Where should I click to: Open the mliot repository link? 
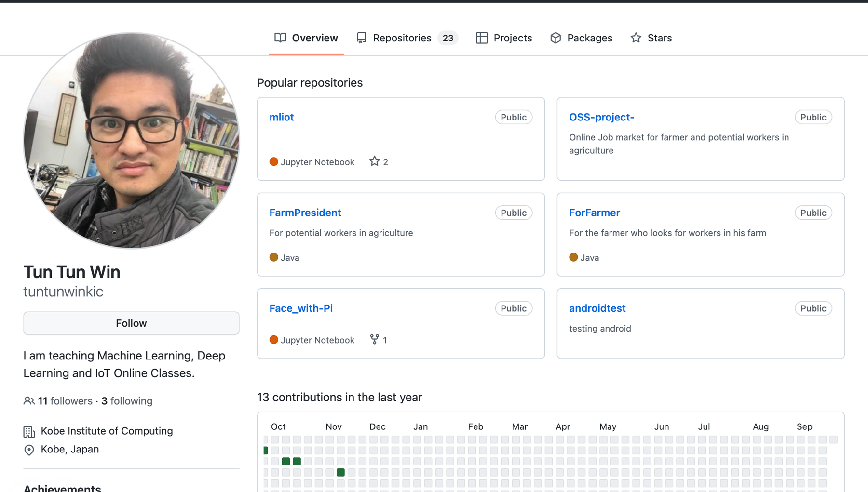point(282,117)
